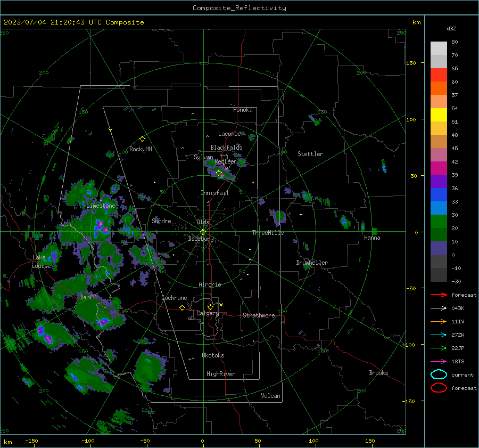Click the green 22JP arrow in legend

pos(439,348)
